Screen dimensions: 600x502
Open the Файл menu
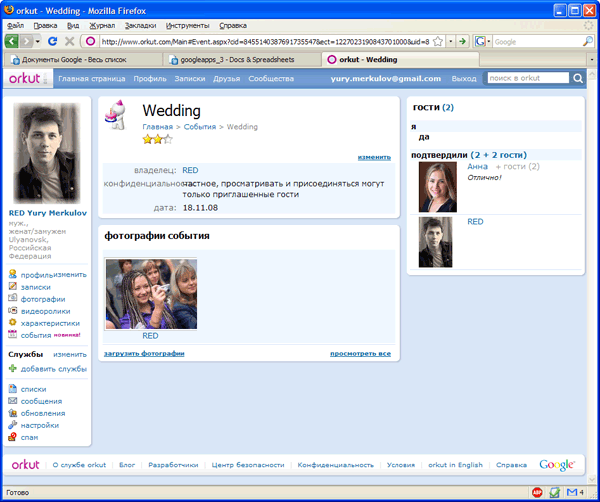(x=15, y=26)
